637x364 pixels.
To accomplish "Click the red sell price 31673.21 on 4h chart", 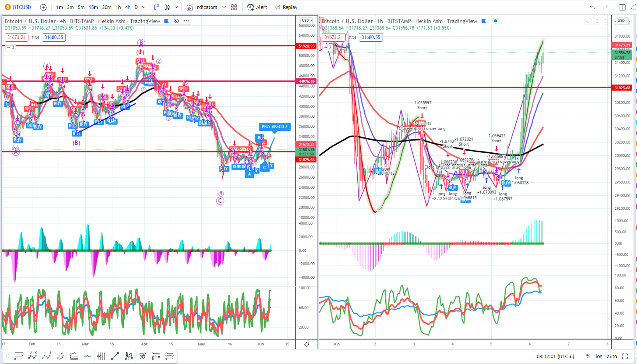I will coord(16,37).
